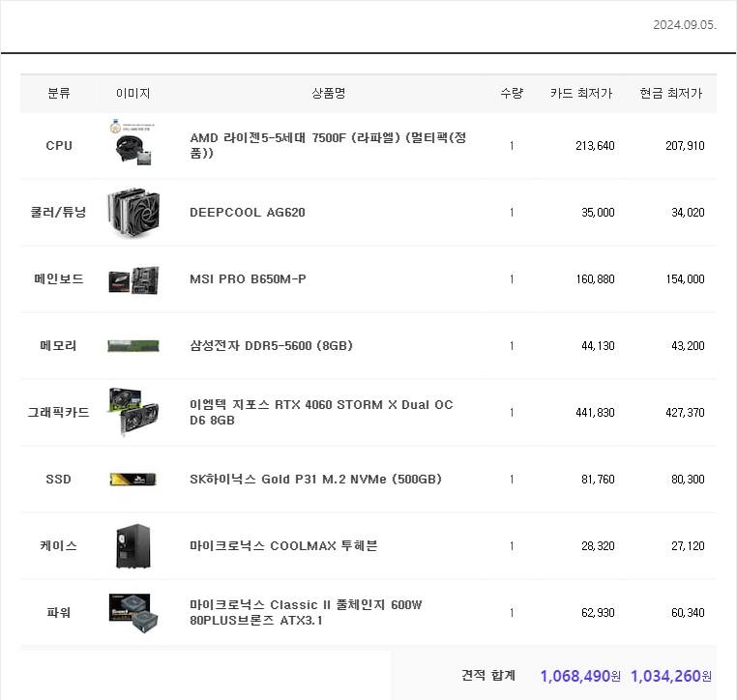
Task: Select the RTX 4060 graphics card image
Action: tap(133, 412)
